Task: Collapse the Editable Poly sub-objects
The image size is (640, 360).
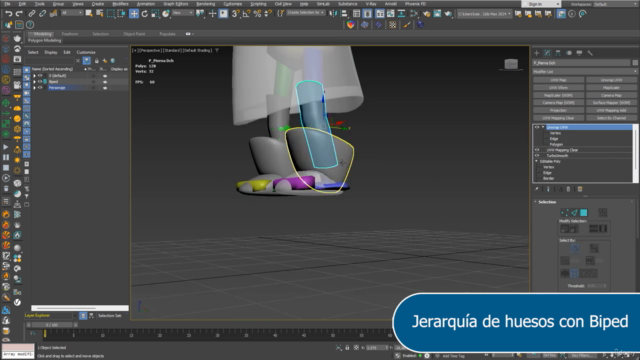Action: click(x=537, y=161)
